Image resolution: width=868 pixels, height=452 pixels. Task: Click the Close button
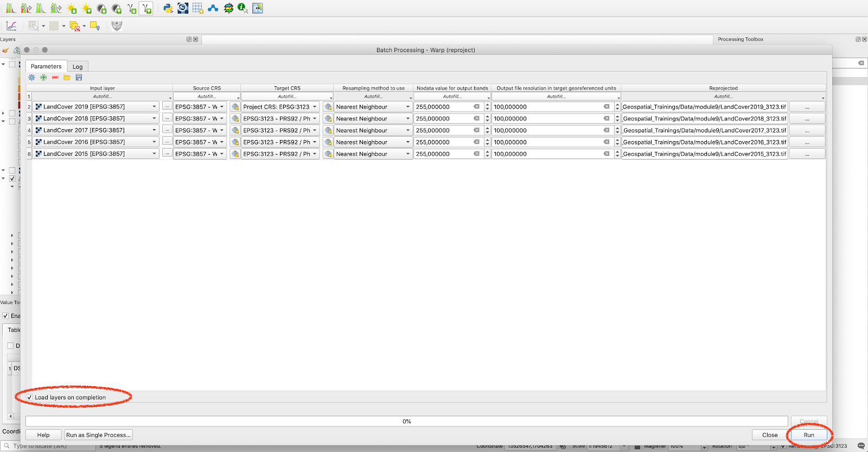click(x=770, y=435)
